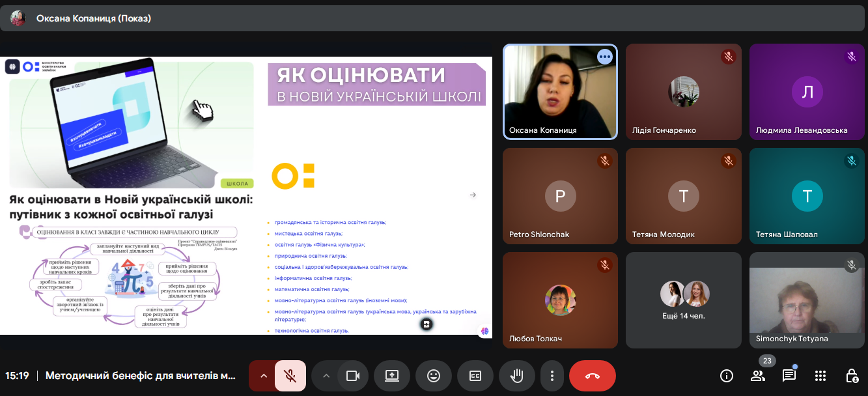Open host controls lock icon
Viewport: 868px width, 396px height.
[x=851, y=376]
